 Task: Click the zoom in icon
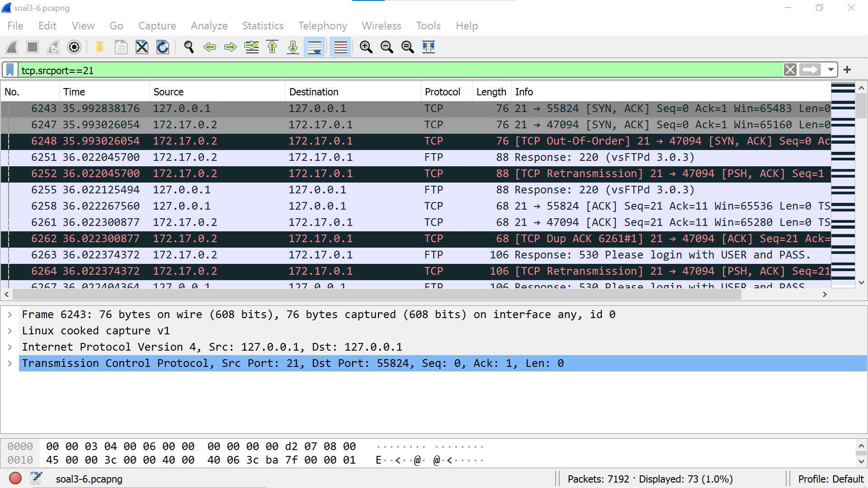click(x=366, y=47)
